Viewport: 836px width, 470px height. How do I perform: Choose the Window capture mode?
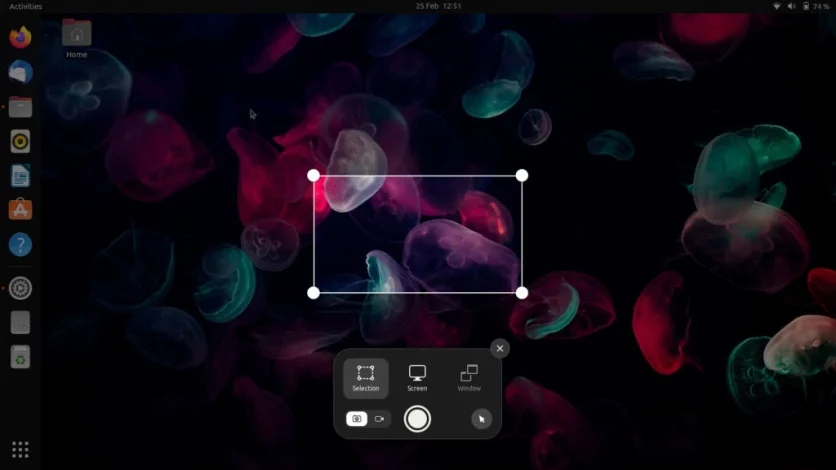click(469, 378)
